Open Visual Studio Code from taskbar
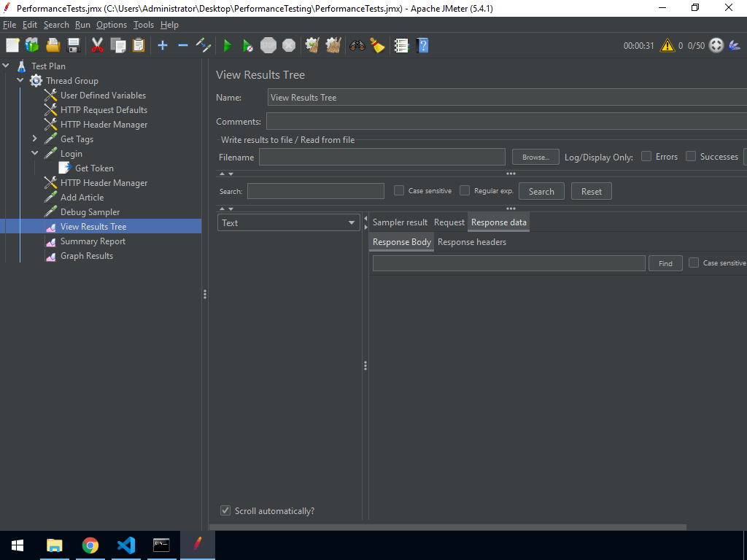This screenshot has height=560, width=747. [x=125, y=545]
